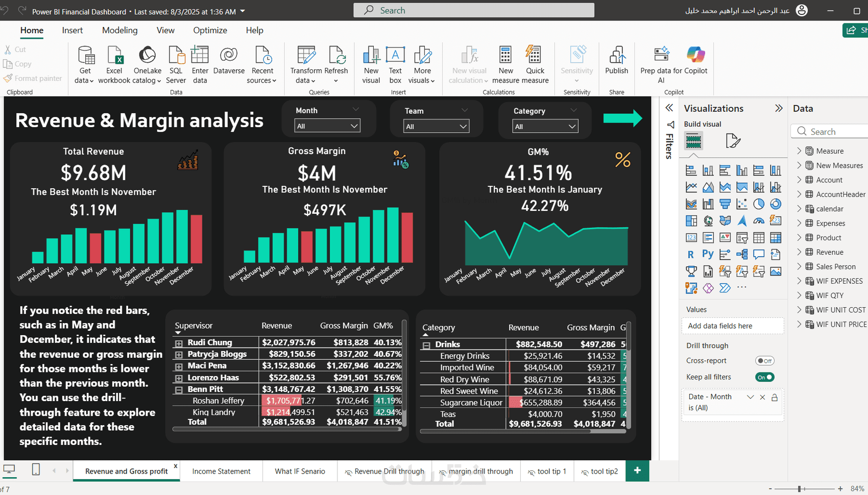The width and height of the screenshot is (868, 495).
Task: Add a Matrix visual
Action: 776,237
